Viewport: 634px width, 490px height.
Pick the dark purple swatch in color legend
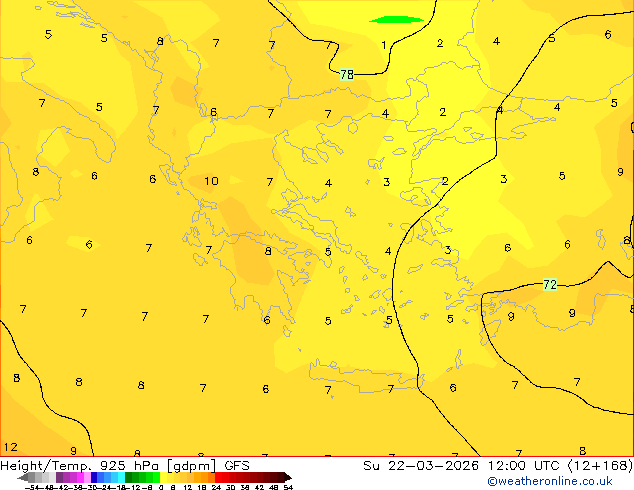click(59, 478)
